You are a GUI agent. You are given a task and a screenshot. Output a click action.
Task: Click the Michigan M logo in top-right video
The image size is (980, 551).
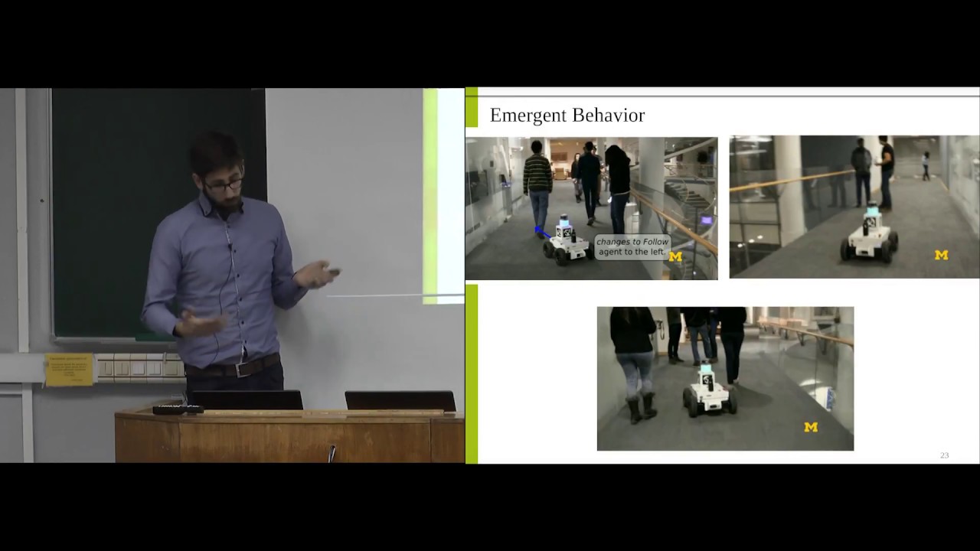[x=942, y=255]
